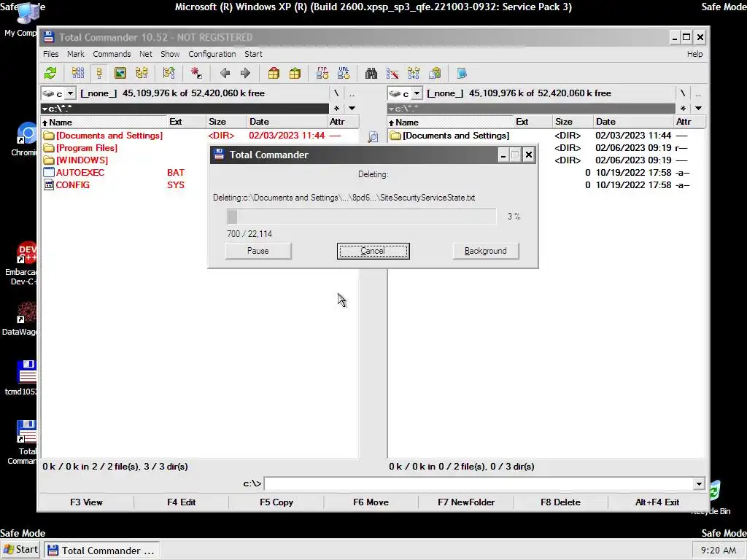Go forward with right arrow toolbar icon
The width and height of the screenshot is (747, 560).
click(x=245, y=74)
